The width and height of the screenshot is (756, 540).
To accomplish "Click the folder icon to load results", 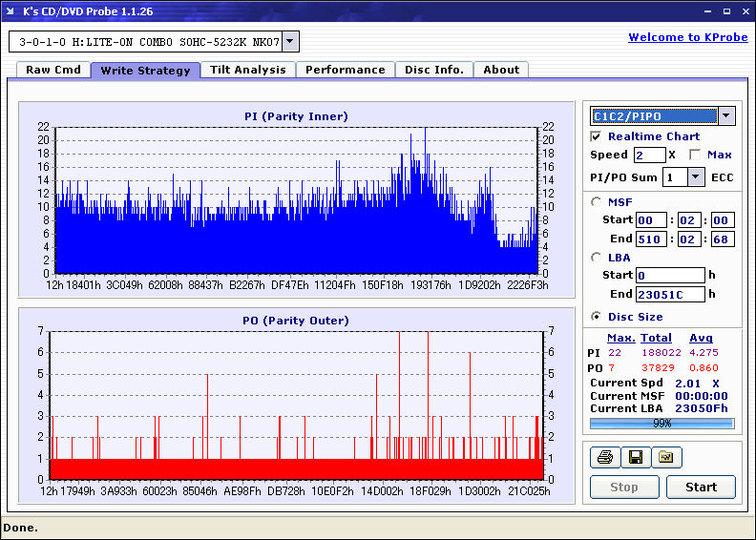I will point(666,458).
